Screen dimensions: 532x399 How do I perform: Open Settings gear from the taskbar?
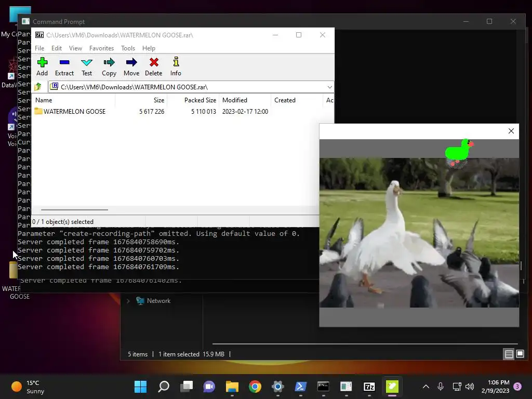[x=277, y=387]
